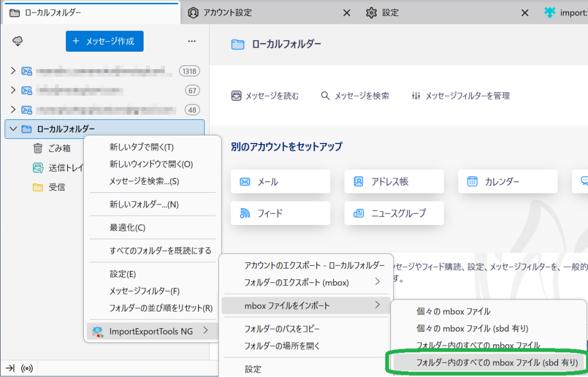Click メッセージを検索 in the main pane
This screenshot has height=377, width=588.
click(x=355, y=96)
